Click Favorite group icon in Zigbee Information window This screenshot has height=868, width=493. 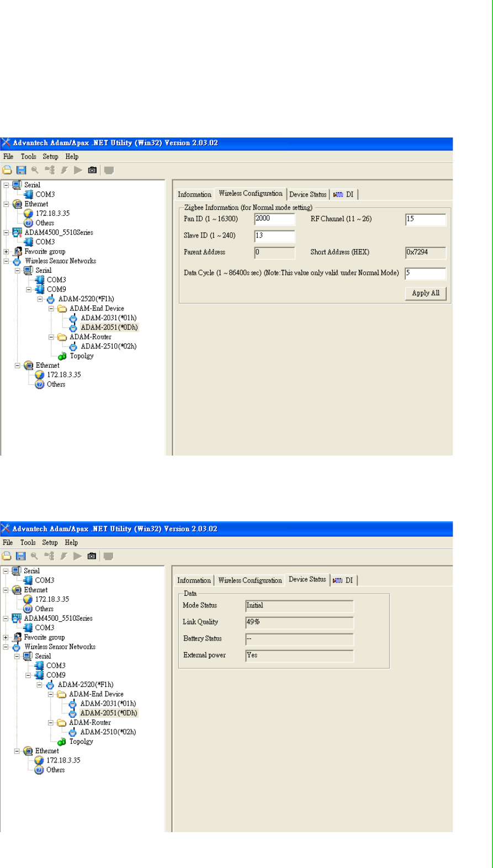(17, 251)
